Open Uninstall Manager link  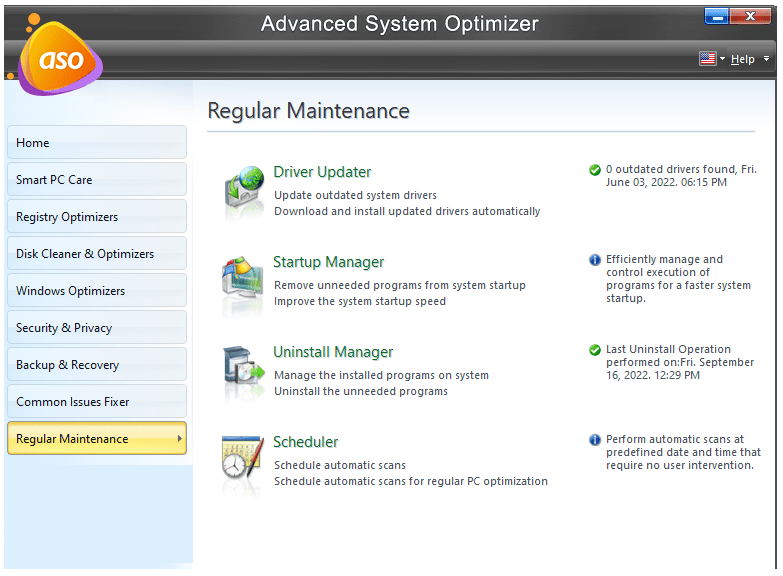click(333, 352)
